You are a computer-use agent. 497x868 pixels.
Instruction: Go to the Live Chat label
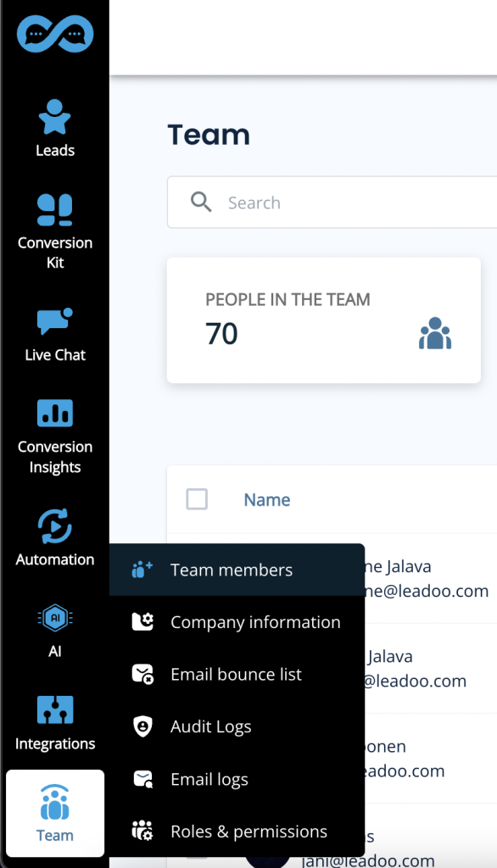click(x=55, y=354)
